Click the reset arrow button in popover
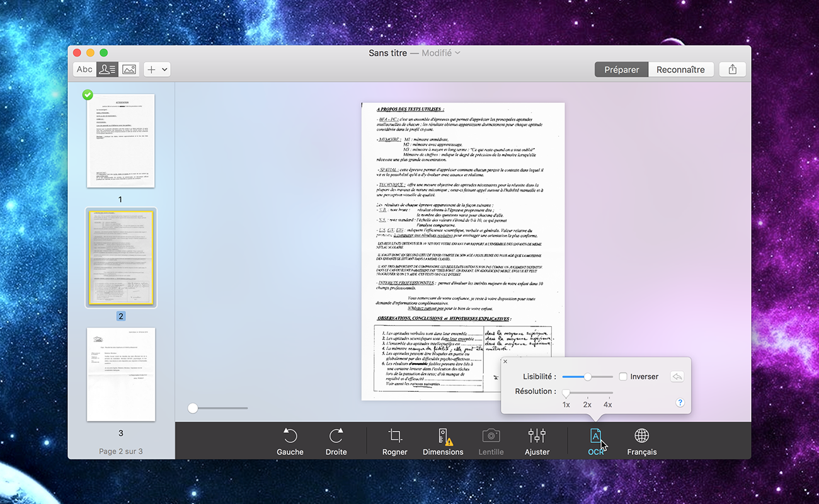The width and height of the screenshot is (819, 504). [677, 377]
